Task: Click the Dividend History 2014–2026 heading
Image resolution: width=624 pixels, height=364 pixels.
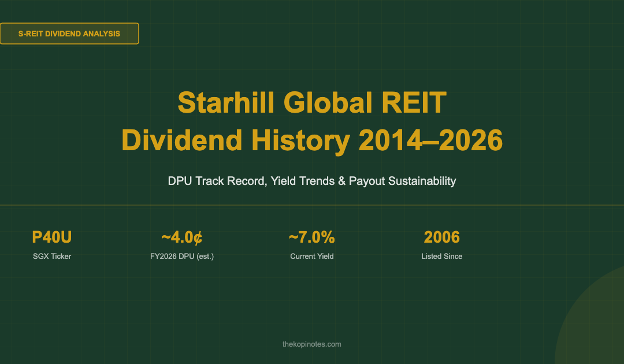Action: pos(312,140)
